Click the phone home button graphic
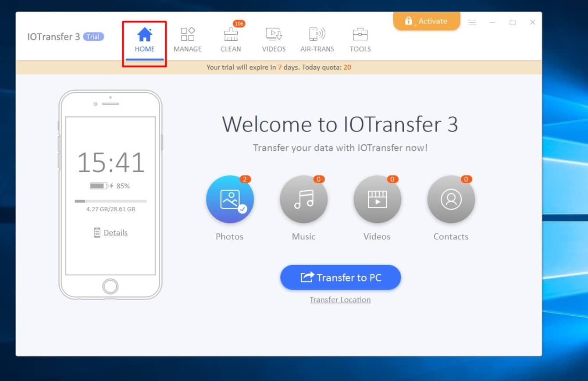The image size is (588, 381). click(x=110, y=286)
